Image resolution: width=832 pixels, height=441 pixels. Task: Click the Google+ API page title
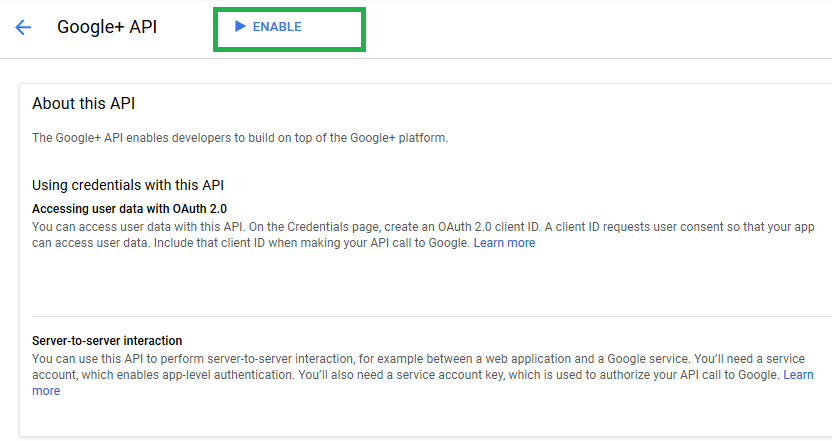click(107, 27)
